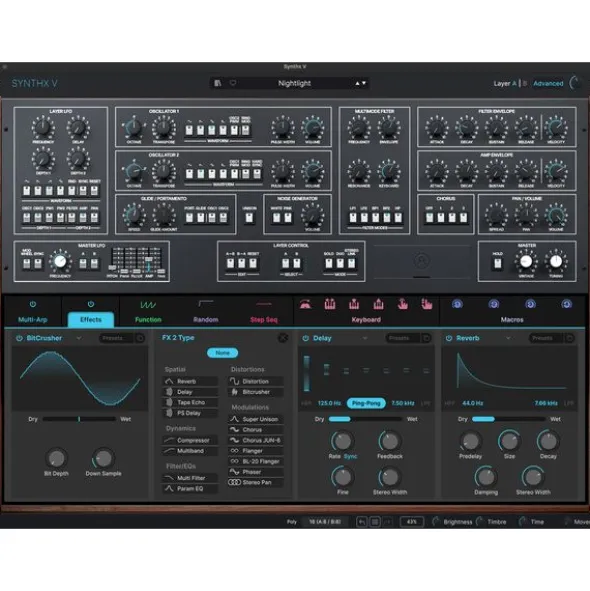Toggle the Master Hold switch
The height and width of the screenshot is (591, 590).
pos(498,263)
